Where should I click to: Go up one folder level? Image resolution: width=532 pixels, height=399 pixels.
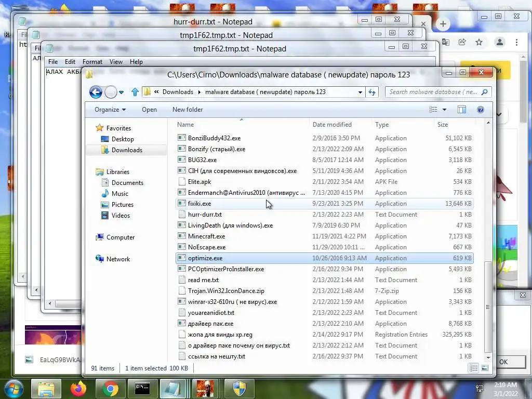135,92
